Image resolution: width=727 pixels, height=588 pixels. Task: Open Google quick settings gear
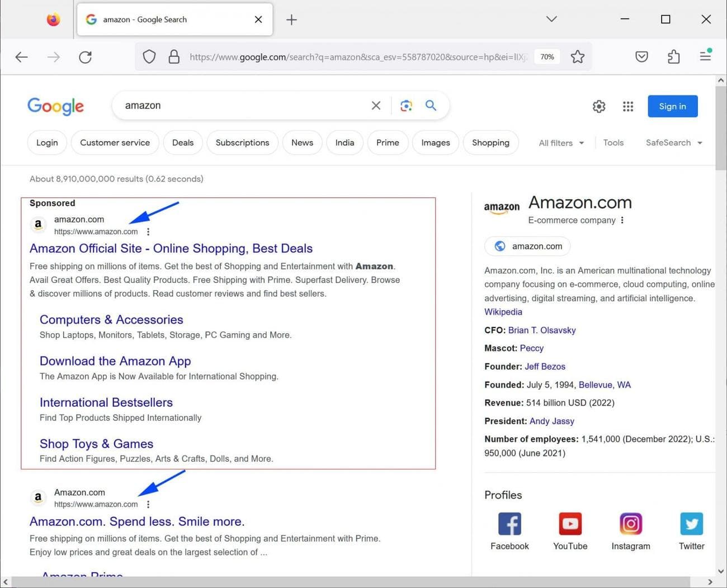coord(598,106)
